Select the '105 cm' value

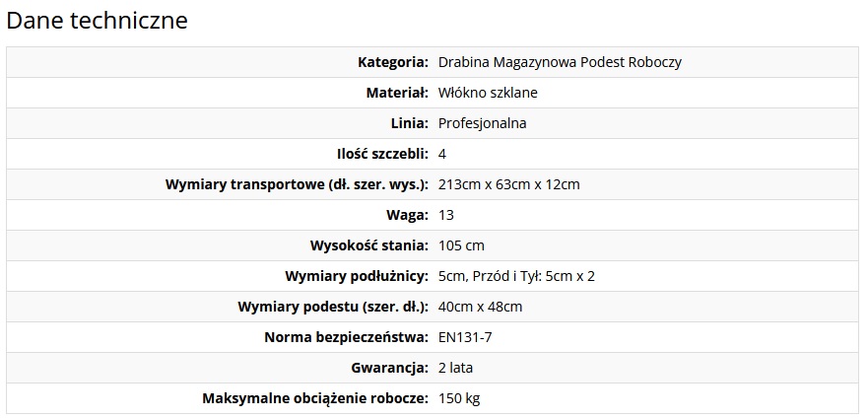pos(461,245)
